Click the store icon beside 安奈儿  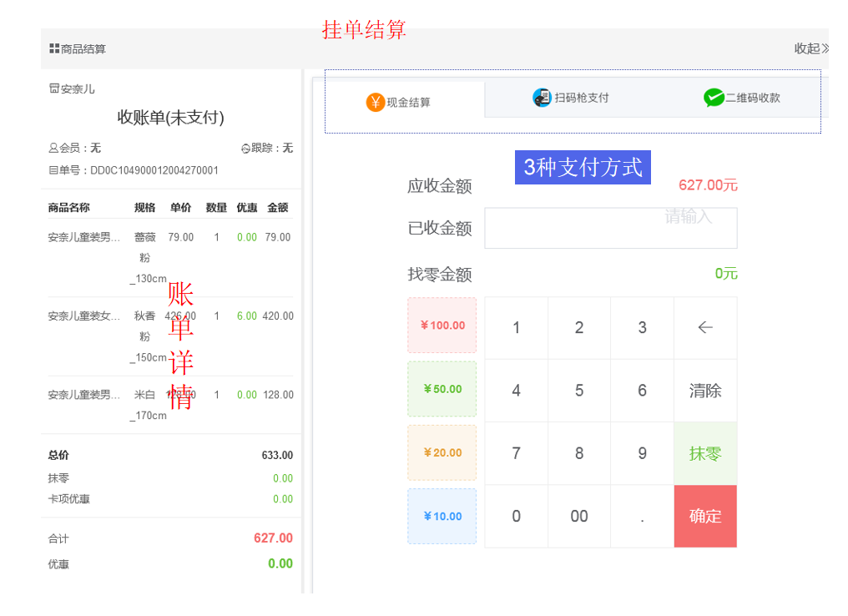point(53,88)
